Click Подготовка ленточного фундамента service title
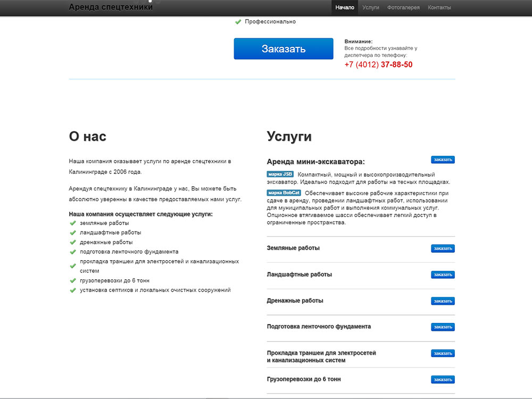Image resolution: width=532 pixels, height=399 pixels. (319, 327)
